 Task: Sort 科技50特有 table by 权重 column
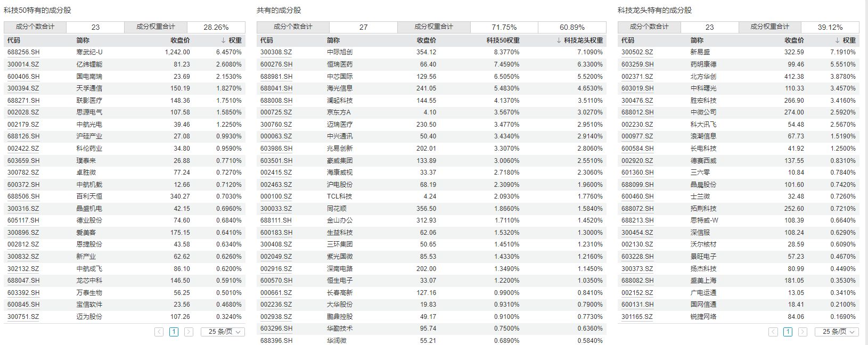pos(232,40)
